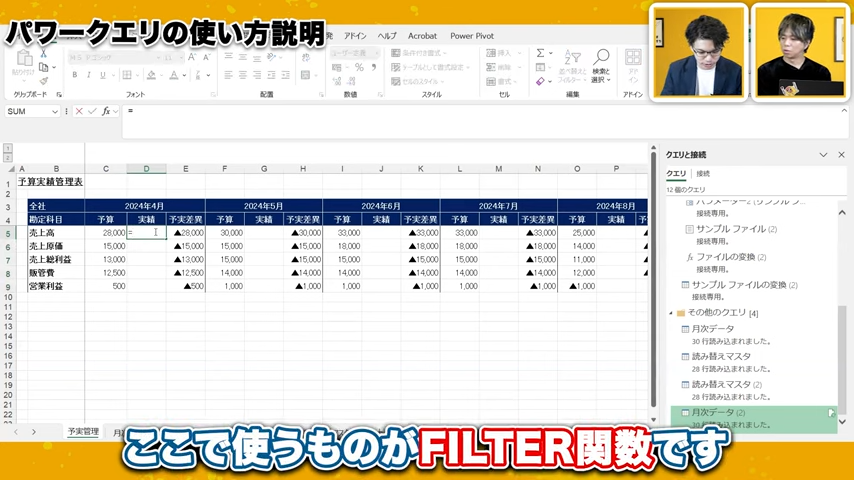Screen dimensions: 854x480
Task: Click the AutoSum sigma icon
Action: 540,53
